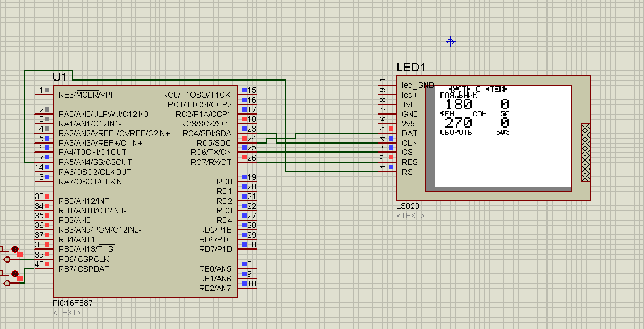Click the red state square on DAT pin
644x329 pixels.
391,129
